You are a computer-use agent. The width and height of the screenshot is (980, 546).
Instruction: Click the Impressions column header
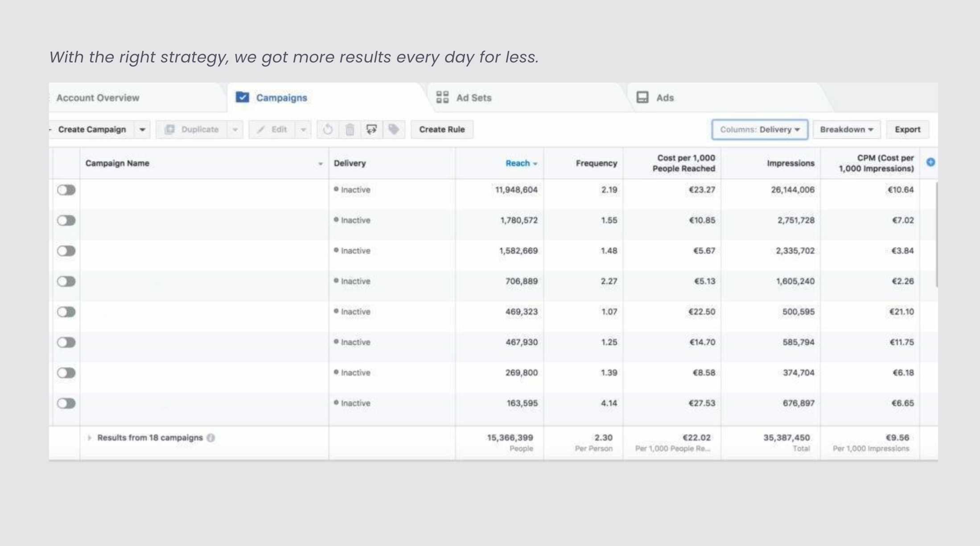coord(791,163)
